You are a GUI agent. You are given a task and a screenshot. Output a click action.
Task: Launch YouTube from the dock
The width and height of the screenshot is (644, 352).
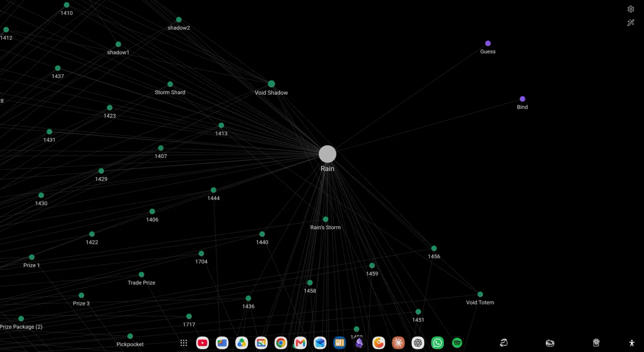pos(202,343)
